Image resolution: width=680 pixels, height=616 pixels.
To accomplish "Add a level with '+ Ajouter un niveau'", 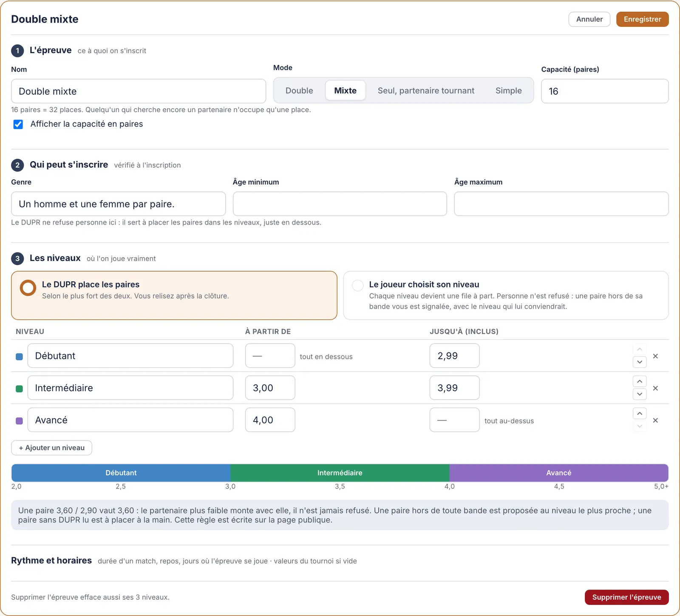I will [x=51, y=448].
